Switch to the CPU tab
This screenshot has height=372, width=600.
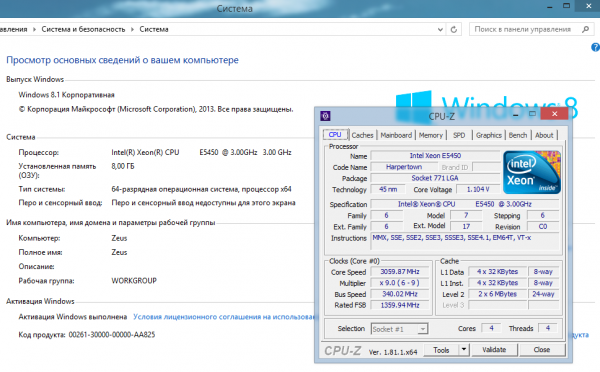pos(335,135)
